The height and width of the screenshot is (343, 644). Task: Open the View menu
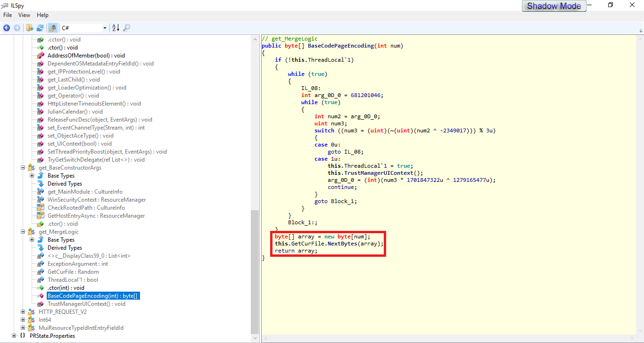point(24,15)
